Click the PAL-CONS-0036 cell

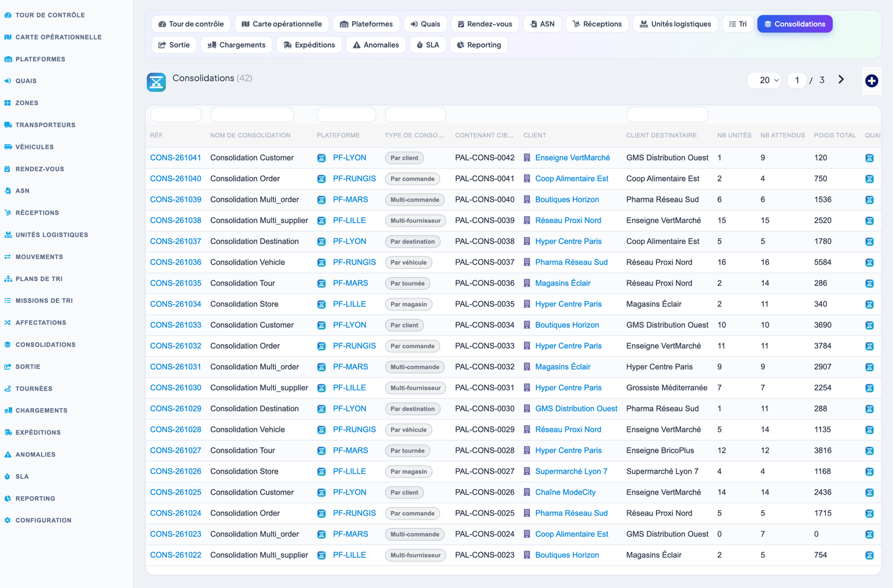[x=485, y=283]
